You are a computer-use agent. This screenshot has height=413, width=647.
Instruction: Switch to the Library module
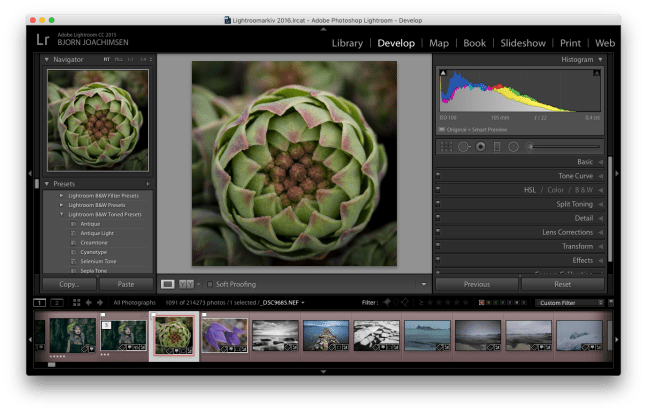(x=347, y=43)
